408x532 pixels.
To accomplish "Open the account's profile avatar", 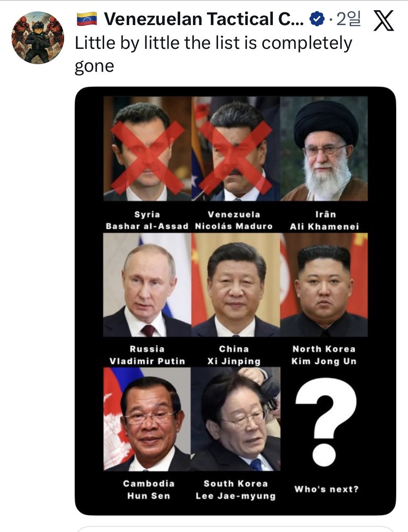I will coord(38,38).
